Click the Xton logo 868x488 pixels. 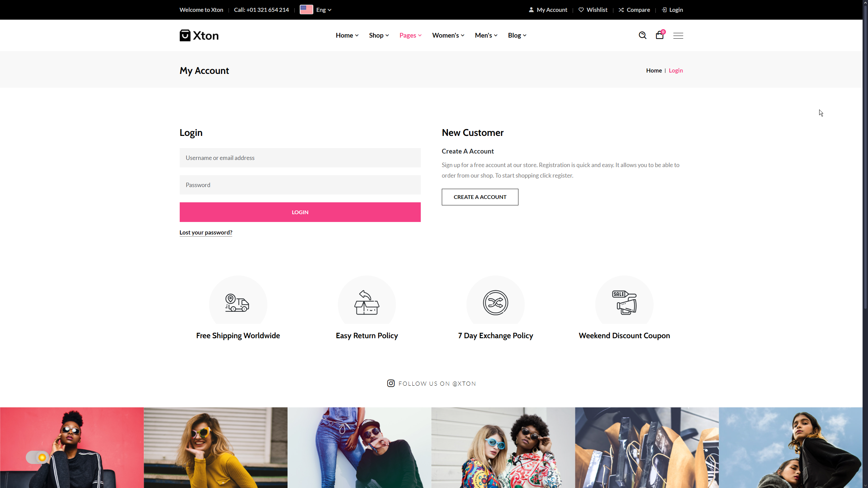[x=199, y=36]
